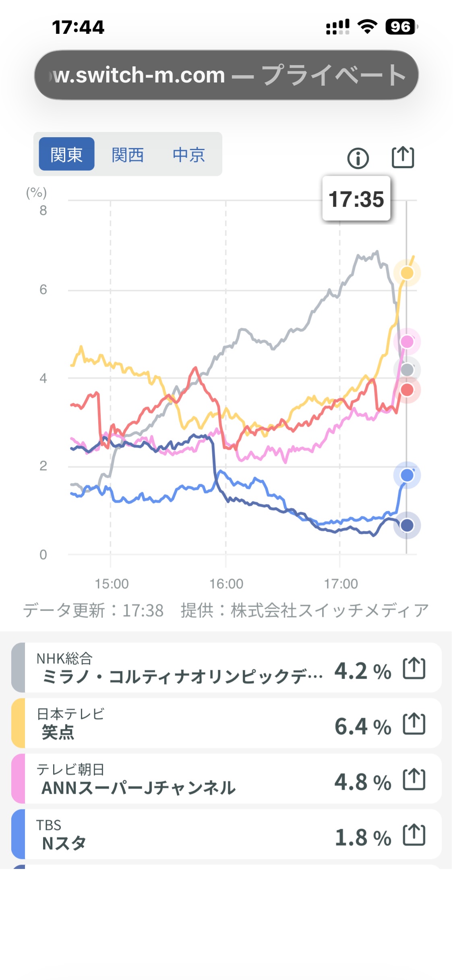Tap the yellow data point on the chart
This screenshot has width=453, height=980.
click(x=407, y=273)
